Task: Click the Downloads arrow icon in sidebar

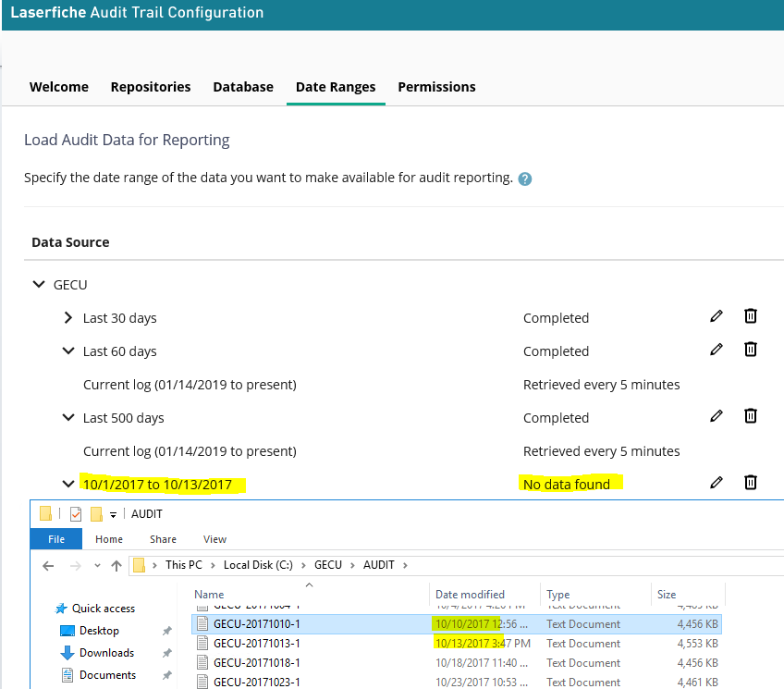Action: tap(67, 653)
